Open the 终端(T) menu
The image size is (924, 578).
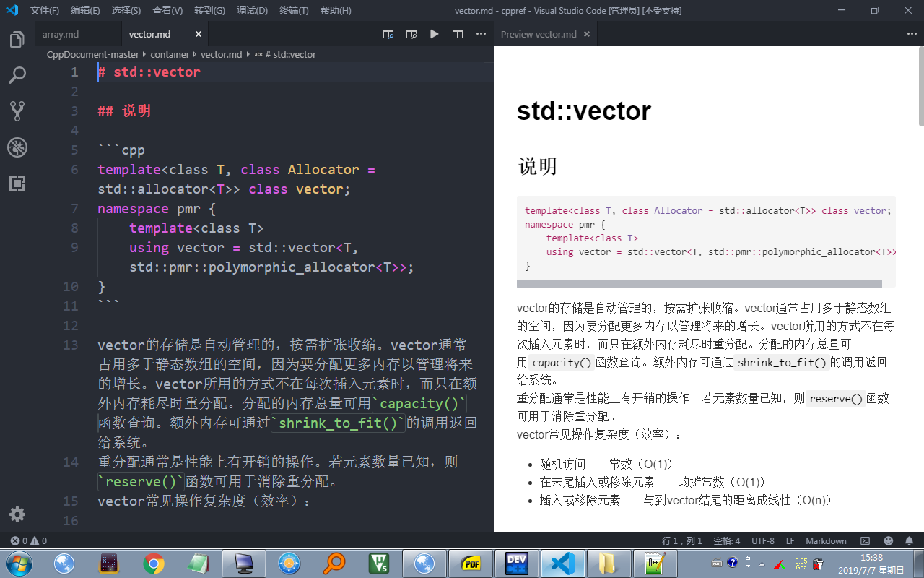click(294, 10)
